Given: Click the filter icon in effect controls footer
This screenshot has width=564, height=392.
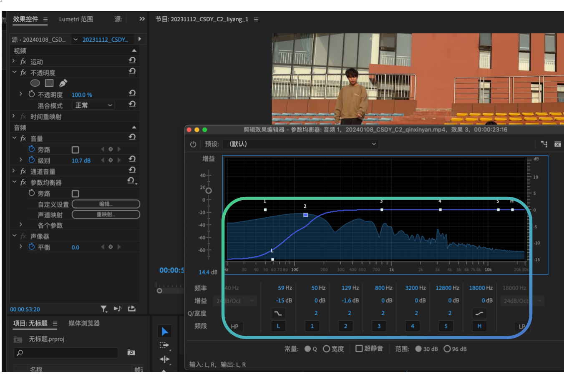Looking at the screenshot, I should [x=104, y=309].
